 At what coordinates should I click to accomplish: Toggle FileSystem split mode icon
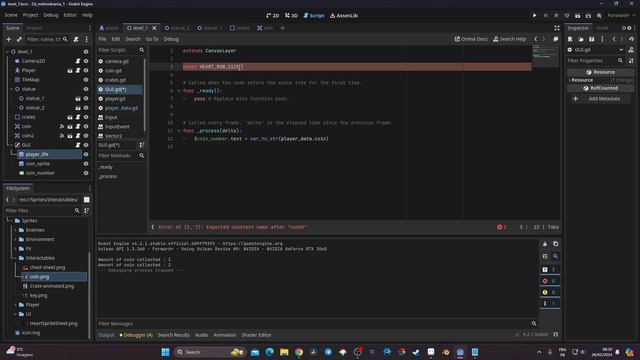coord(87,200)
